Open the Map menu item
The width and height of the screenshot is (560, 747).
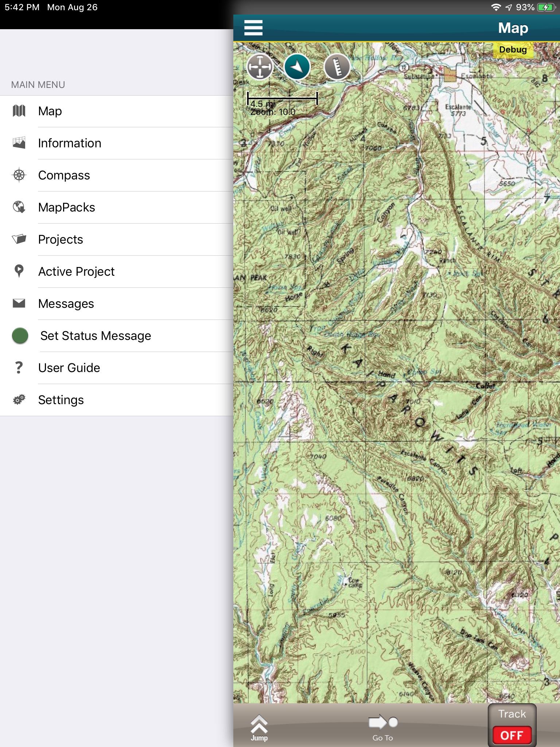[117, 111]
